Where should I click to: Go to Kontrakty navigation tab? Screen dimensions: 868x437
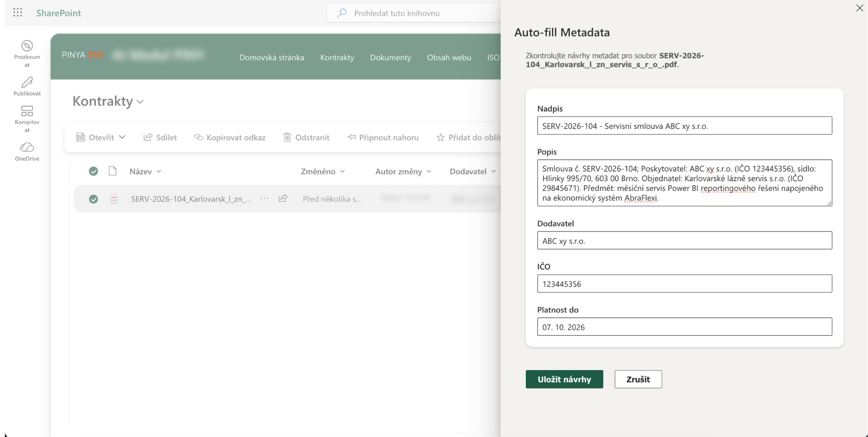[x=337, y=57]
